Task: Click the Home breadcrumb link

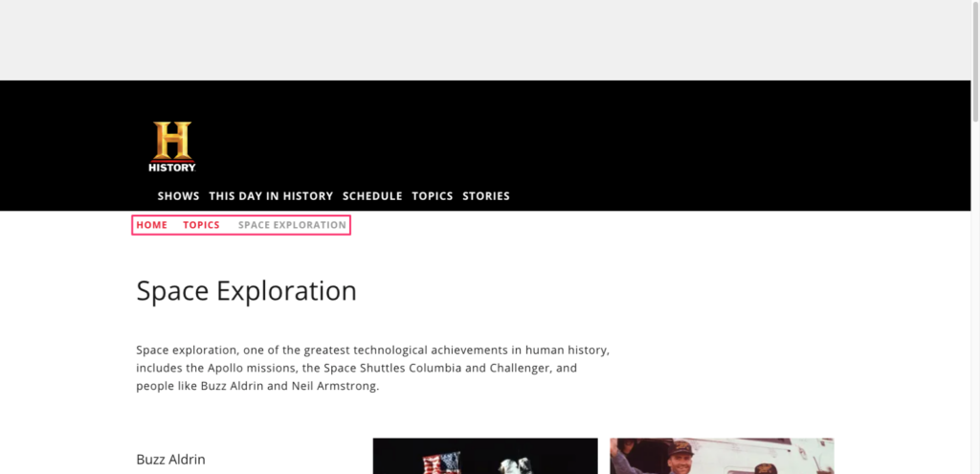Action: point(151,225)
